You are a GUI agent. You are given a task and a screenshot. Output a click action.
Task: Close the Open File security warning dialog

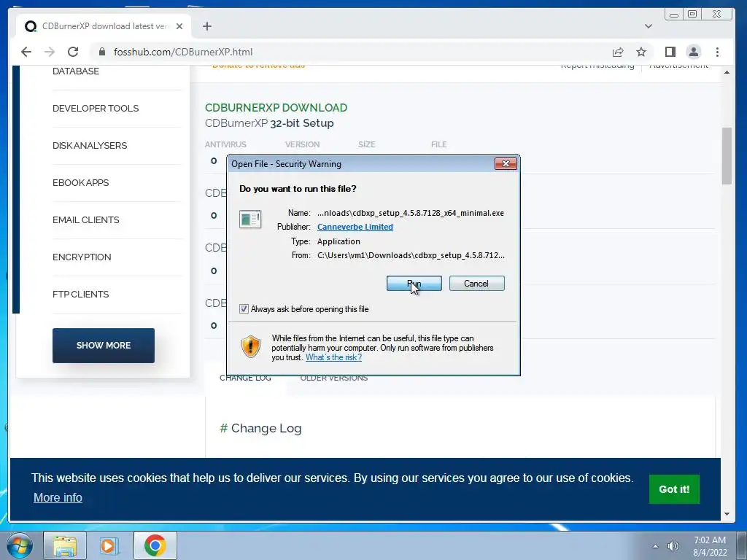pyautogui.click(x=506, y=164)
